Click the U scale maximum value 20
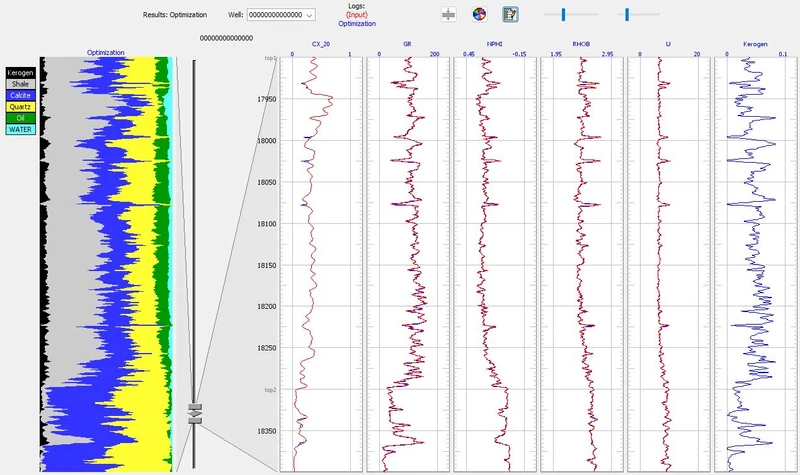The height and width of the screenshot is (475, 800). [x=697, y=54]
